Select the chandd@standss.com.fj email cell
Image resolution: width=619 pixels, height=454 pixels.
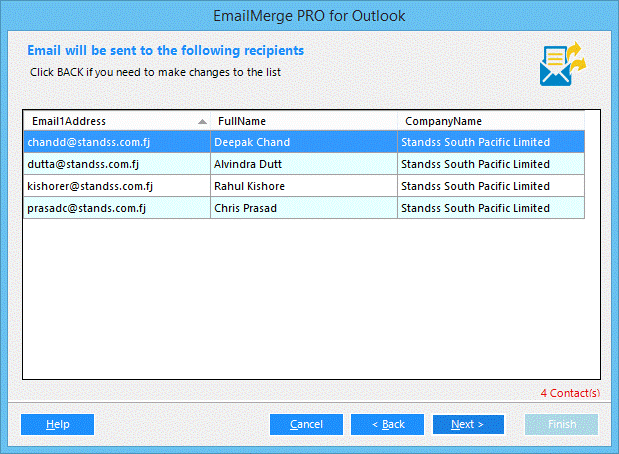(x=117, y=142)
